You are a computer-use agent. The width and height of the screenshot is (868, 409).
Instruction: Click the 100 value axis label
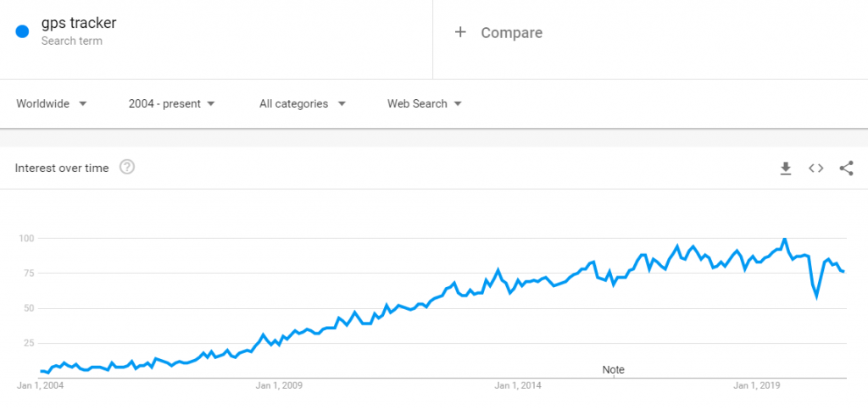28,238
